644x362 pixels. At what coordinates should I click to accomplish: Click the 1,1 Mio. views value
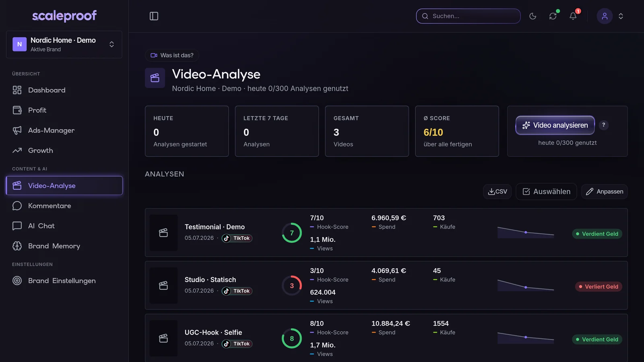[323, 240]
